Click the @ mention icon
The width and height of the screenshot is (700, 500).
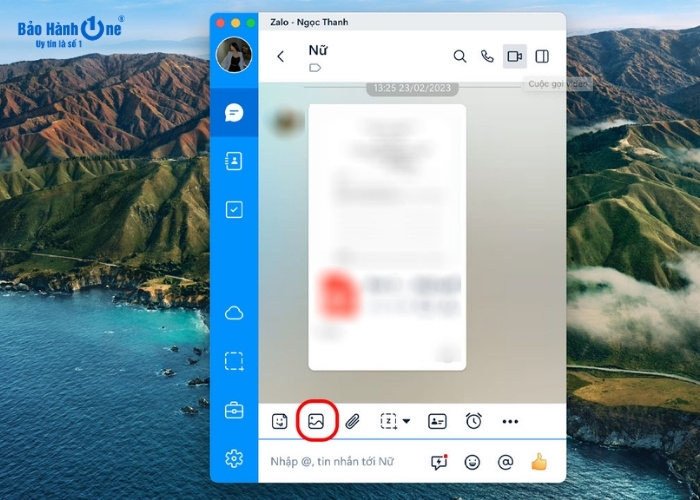click(505, 462)
